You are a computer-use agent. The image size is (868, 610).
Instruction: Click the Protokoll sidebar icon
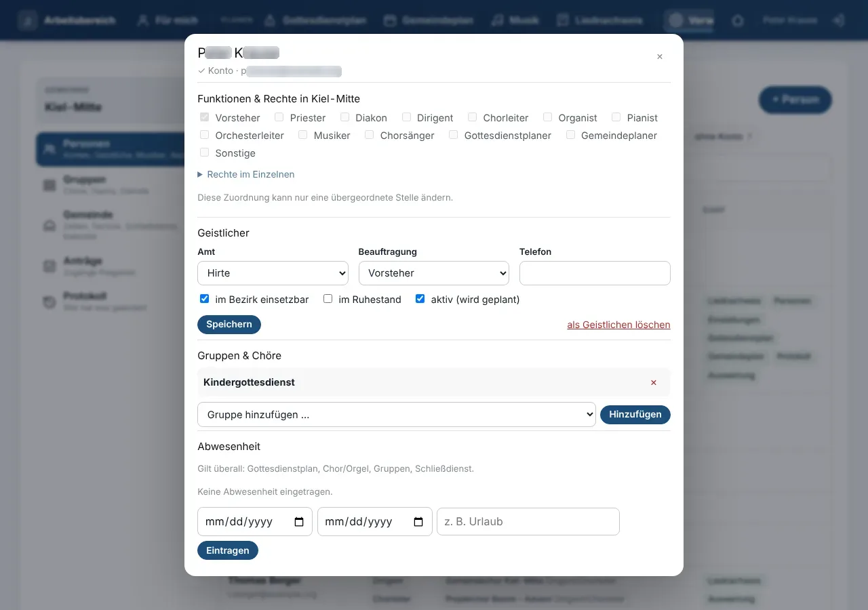[50, 302]
